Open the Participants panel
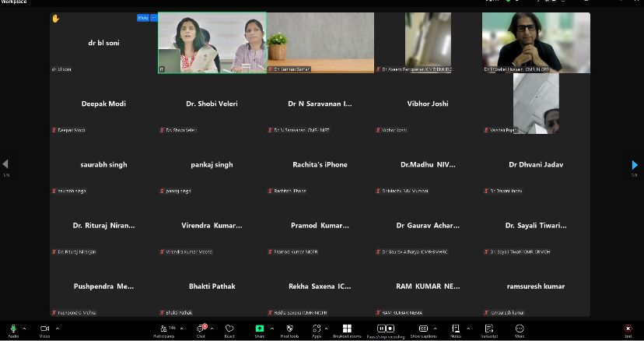Image resolution: width=644 pixels, height=341 pixels. (x=163, y=329)
